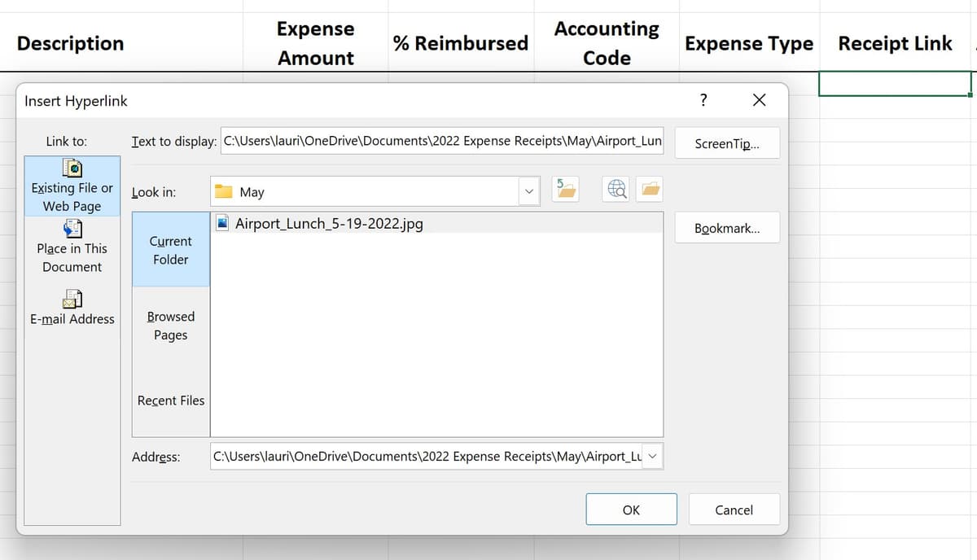977x560 pixels.
Task: Click the Expense Type column header
Action: coord(749,43)
